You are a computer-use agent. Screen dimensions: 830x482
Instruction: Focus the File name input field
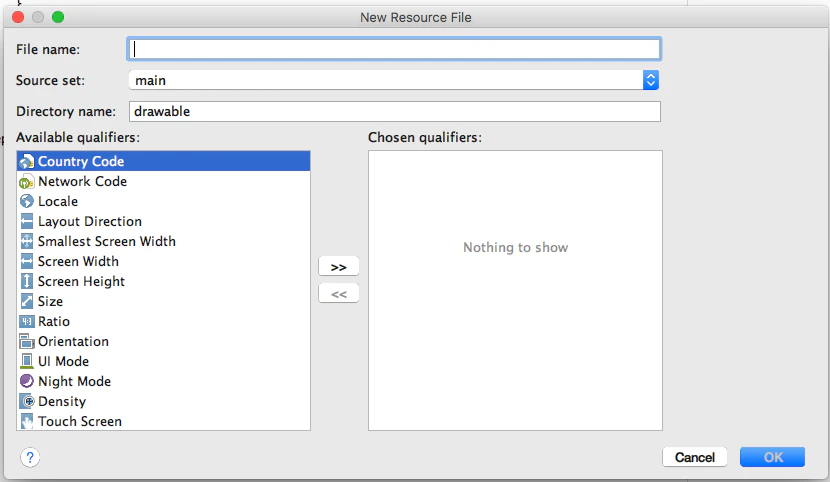click(394, 49)
